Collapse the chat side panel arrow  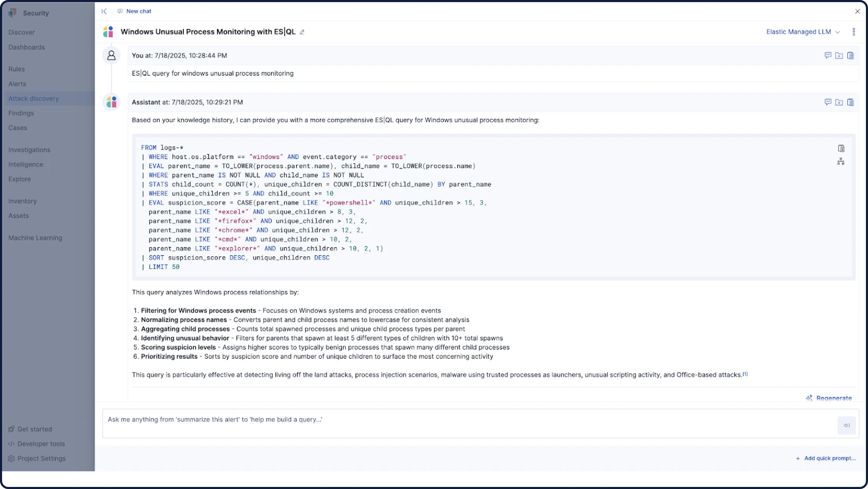point(104,11)
